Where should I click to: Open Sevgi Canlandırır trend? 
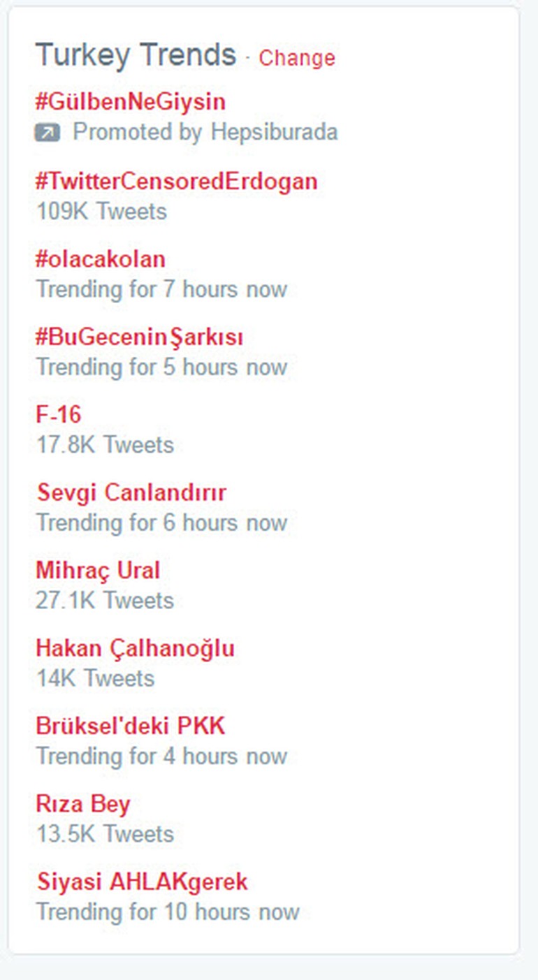tap(131, 492)
